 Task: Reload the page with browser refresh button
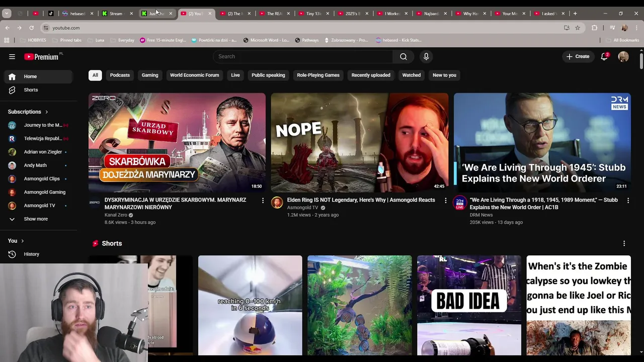point(31,28)
